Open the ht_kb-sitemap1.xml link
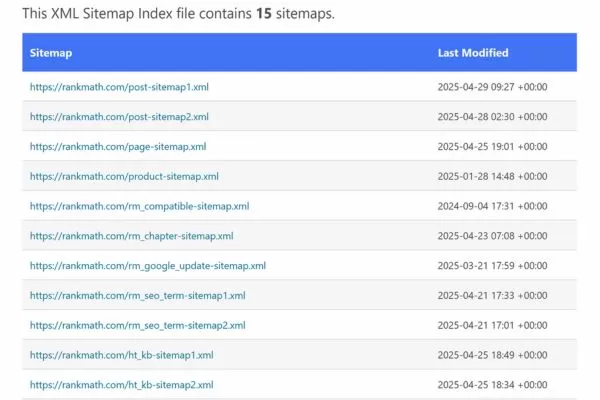Image resolution: width=600 pixels, height=400 pixels. click(122, 355)
